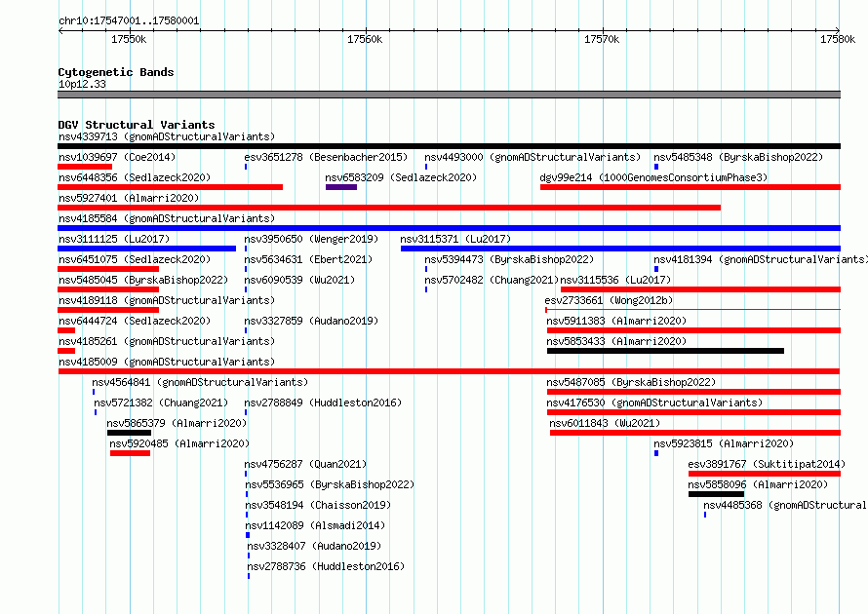Click nsv6444724 (Sedlazeck2020) label
The width and height of the screenshot is (868, 614).
(135, 321)
